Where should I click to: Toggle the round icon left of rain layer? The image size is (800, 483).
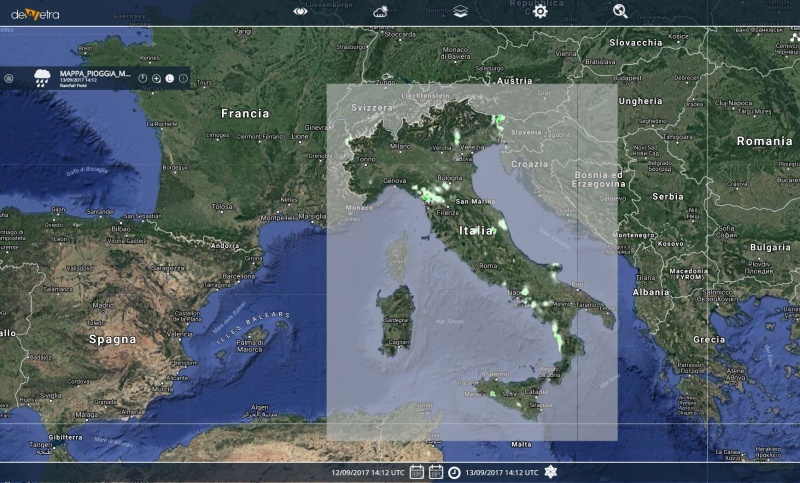[9, 78]
